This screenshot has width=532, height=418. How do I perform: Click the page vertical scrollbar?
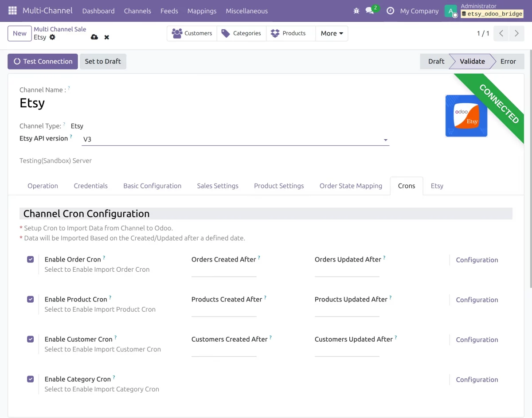click(x=530, y=168)
